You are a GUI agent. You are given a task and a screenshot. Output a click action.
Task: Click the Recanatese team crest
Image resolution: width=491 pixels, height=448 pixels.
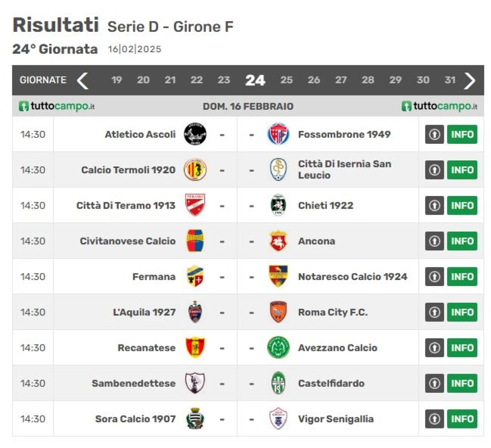click(x=195, y=348)
